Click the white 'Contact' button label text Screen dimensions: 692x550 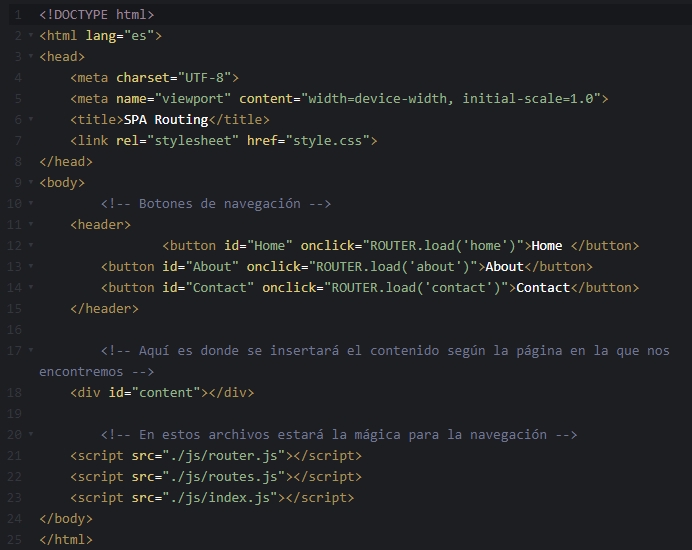coord(543,288)
